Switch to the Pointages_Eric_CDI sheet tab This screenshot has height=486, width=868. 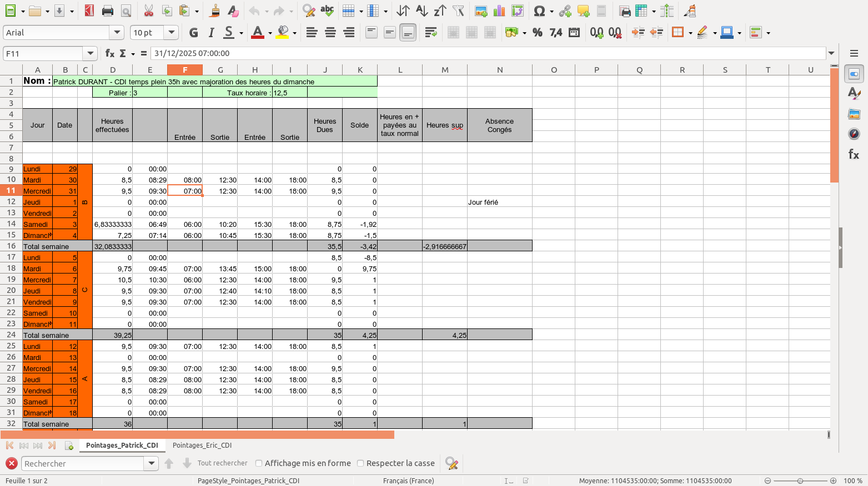[x=202, y=445]
